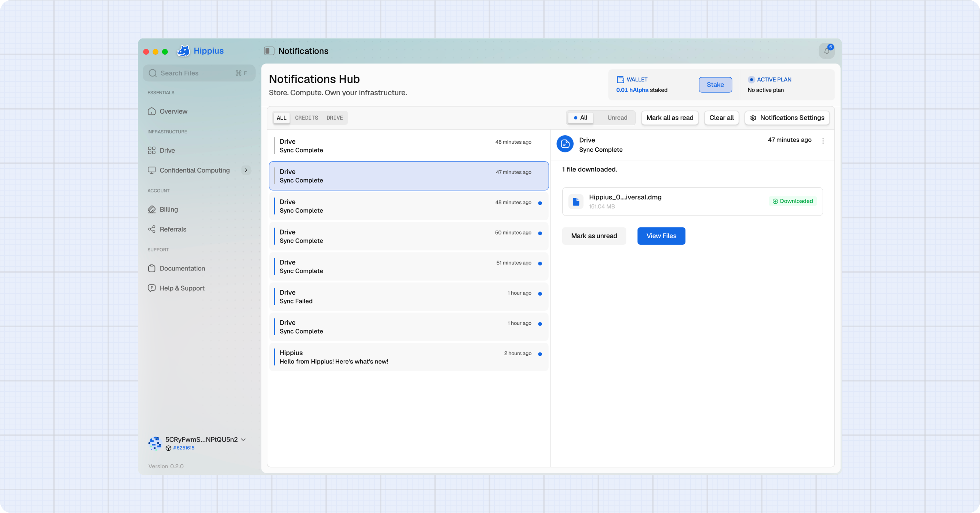The height and width of the screenshot is (513, 980).
Task: Click unread dot on Sync Failed notification
Action: [x=540, y=294]
